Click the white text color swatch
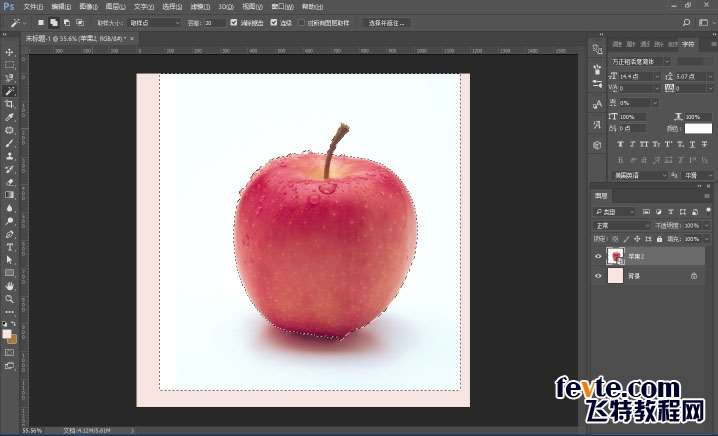Screen dimensions: 718x436 tap(698, 129)
